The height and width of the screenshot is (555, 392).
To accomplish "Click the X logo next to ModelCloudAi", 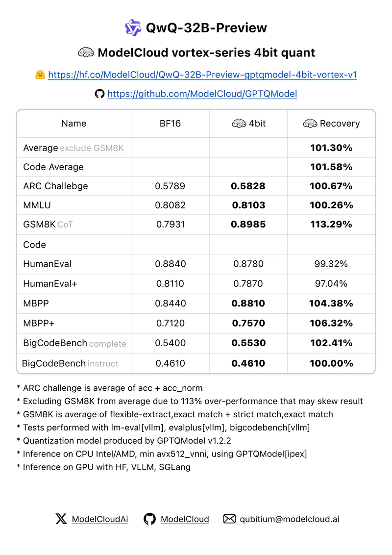I will (x=61, y=519).
